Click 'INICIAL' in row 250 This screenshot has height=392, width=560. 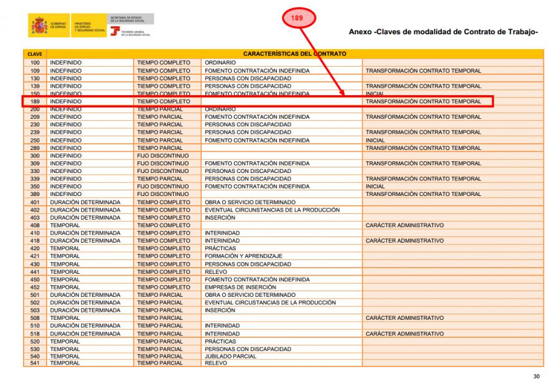[375, 140]
